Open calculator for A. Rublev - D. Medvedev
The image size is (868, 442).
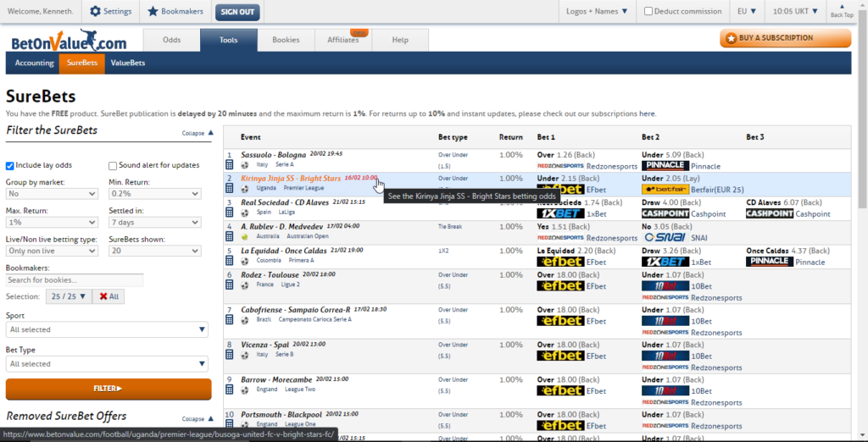point(230,236)
